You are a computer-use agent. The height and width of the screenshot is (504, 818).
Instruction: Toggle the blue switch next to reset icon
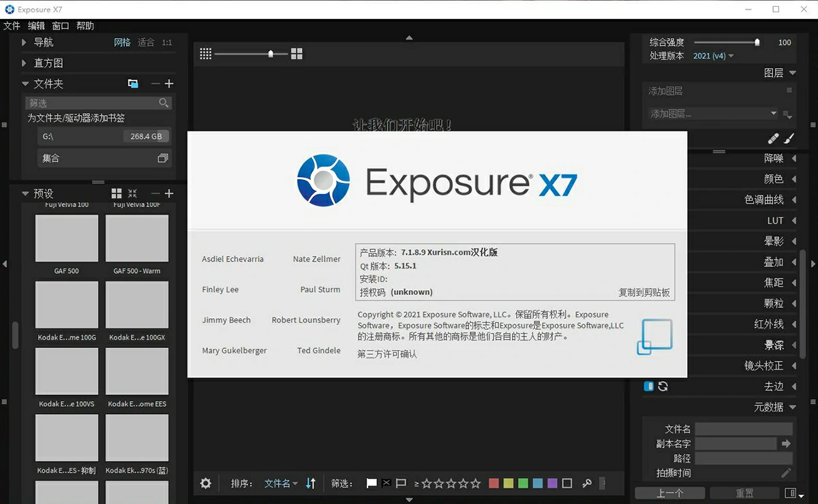[x=649, y=386]
